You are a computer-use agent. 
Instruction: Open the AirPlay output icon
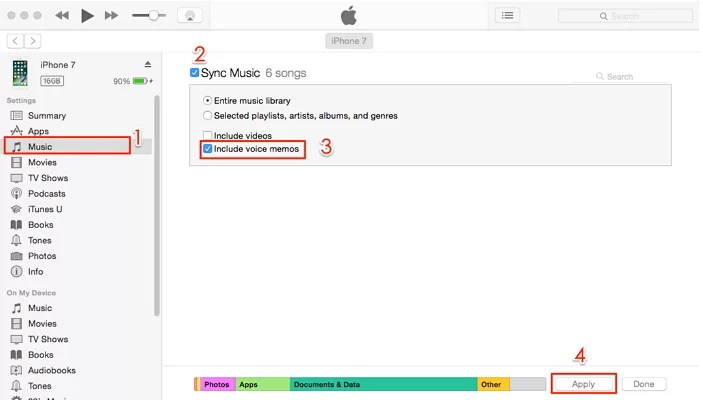point(190,16)
